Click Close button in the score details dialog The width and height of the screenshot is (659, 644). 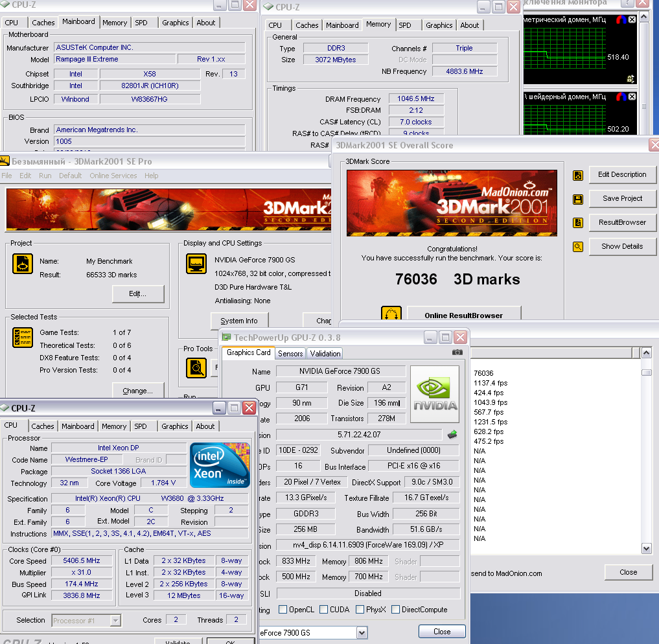coord(629,572)
